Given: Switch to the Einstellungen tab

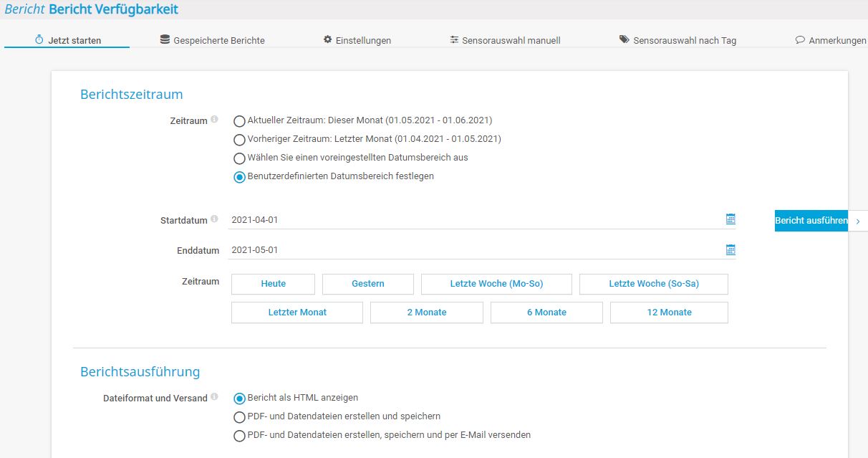Looking at the screenshot, I should (x=357, y=40).
